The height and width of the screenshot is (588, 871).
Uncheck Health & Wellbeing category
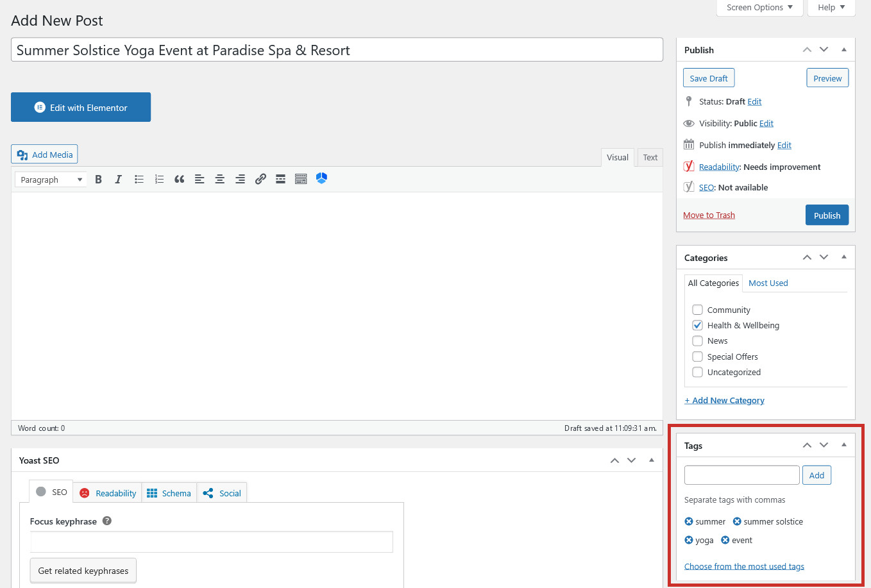click(697, 325)
